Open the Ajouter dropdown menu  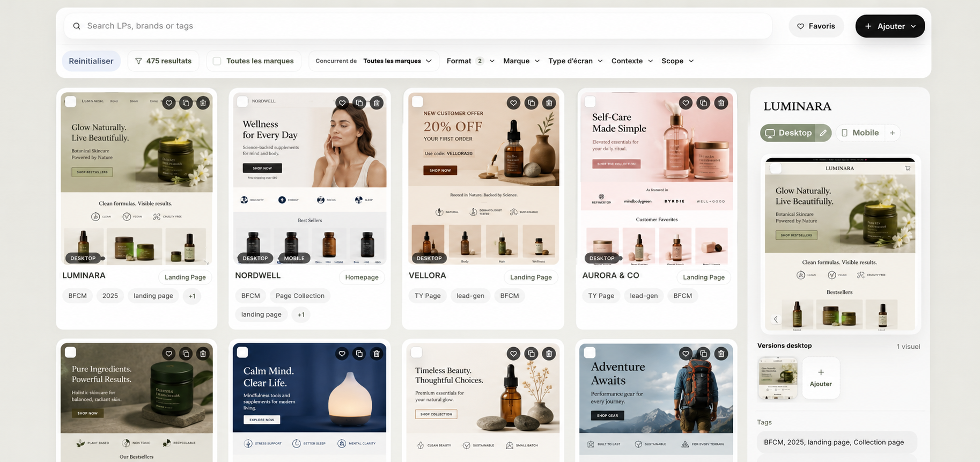coord(890,26)
